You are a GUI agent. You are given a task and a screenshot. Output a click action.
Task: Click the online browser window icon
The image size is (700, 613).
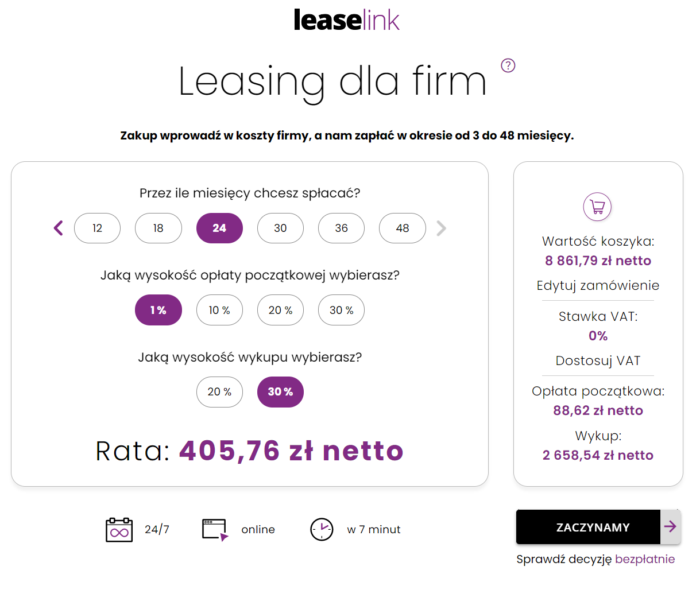click(x=215, y=529)
